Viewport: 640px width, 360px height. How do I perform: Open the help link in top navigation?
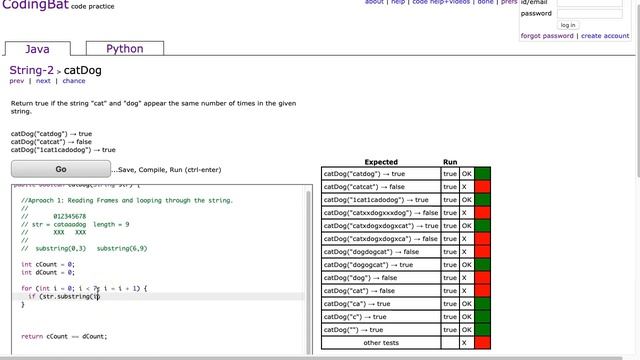pyautogui.click(x=398, y=2)
